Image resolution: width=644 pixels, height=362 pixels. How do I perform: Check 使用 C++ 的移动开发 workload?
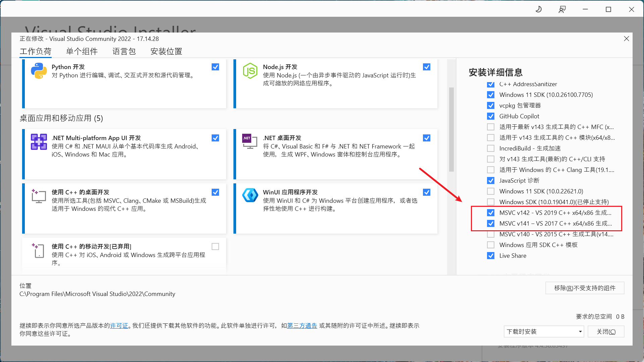(x=215, y=247)
